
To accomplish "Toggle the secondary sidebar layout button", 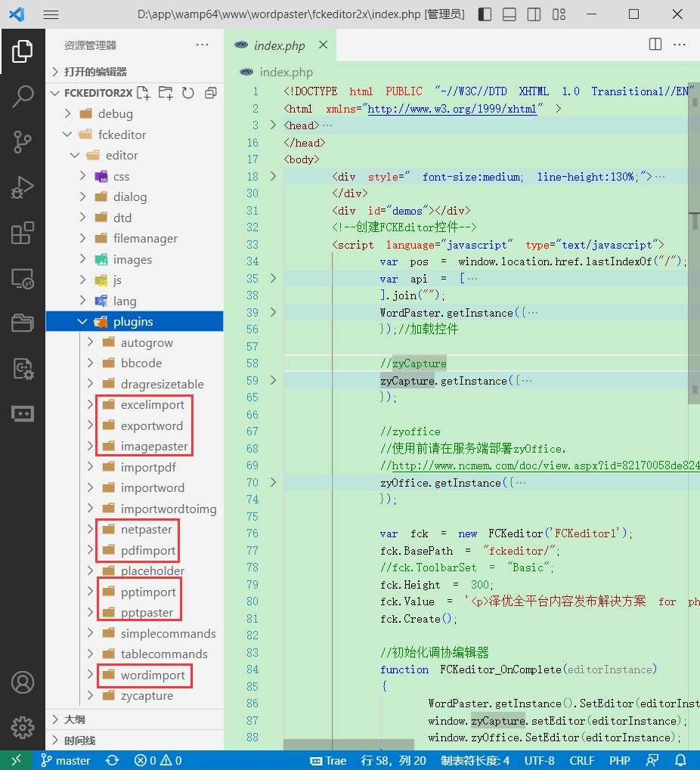I will click(534, 14).
